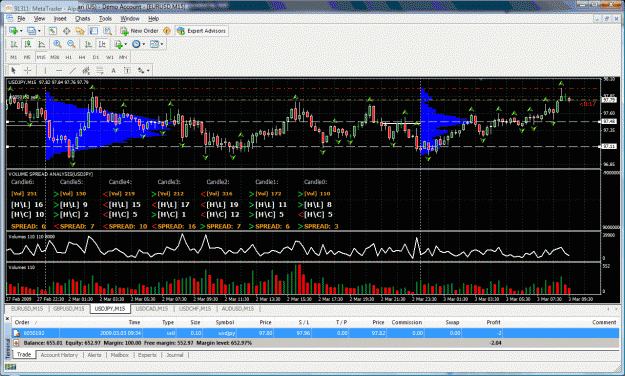This screenshot has height=376, width=625.
Task: Expand the New Chart dropdown arrow
Action: click(x=21, y=31)
